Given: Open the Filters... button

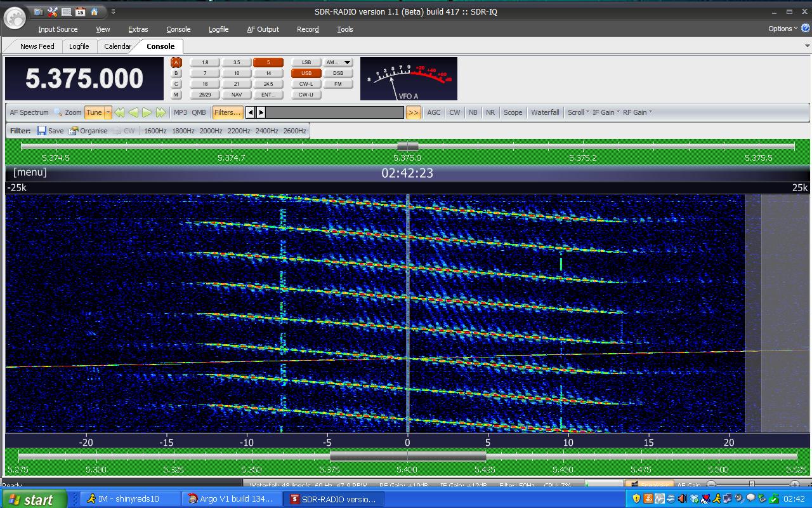Looking at the screenshot, I should click(227, 112).
